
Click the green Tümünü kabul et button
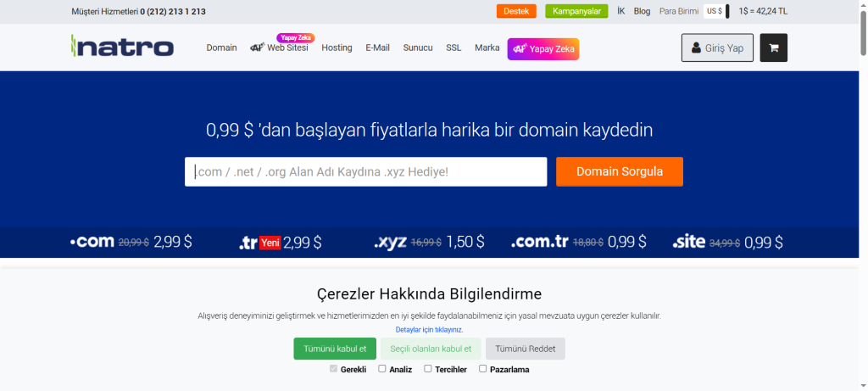coord(334,349)
